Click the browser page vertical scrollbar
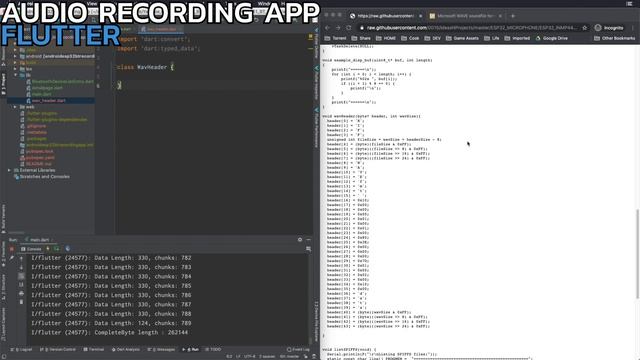Screen dimensions: 640x360 [638, 253]
